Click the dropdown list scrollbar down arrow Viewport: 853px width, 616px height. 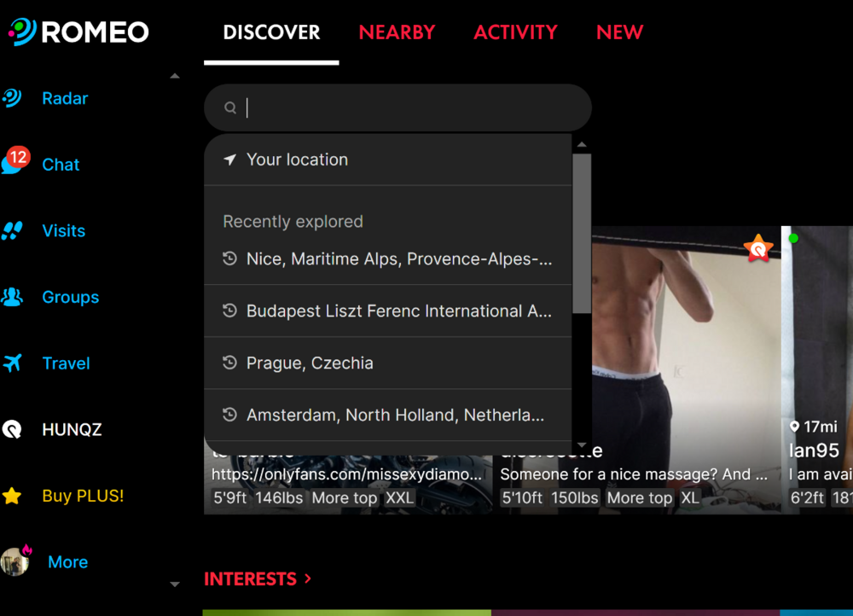tap(582, 445)
